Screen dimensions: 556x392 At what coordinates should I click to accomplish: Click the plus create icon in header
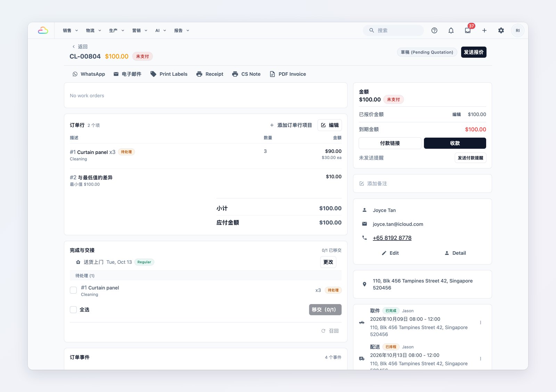(484, 31)
